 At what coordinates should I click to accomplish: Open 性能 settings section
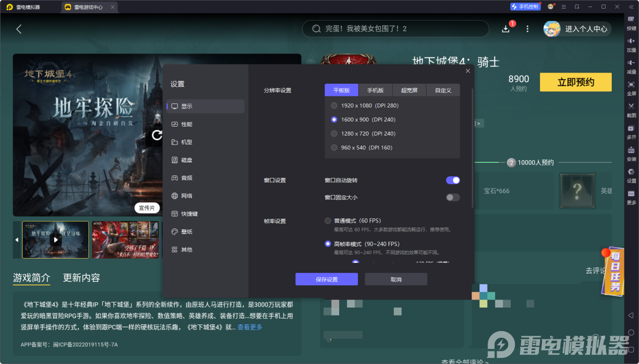pos(205,124)
